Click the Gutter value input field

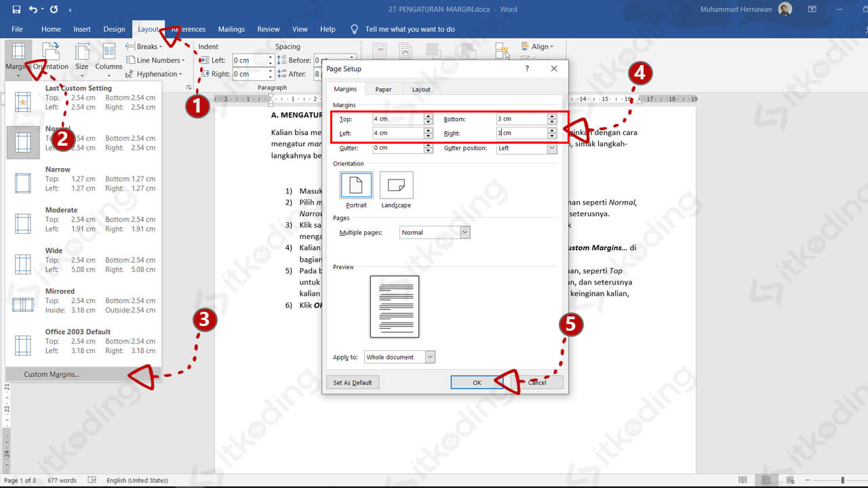coord(398,148)
